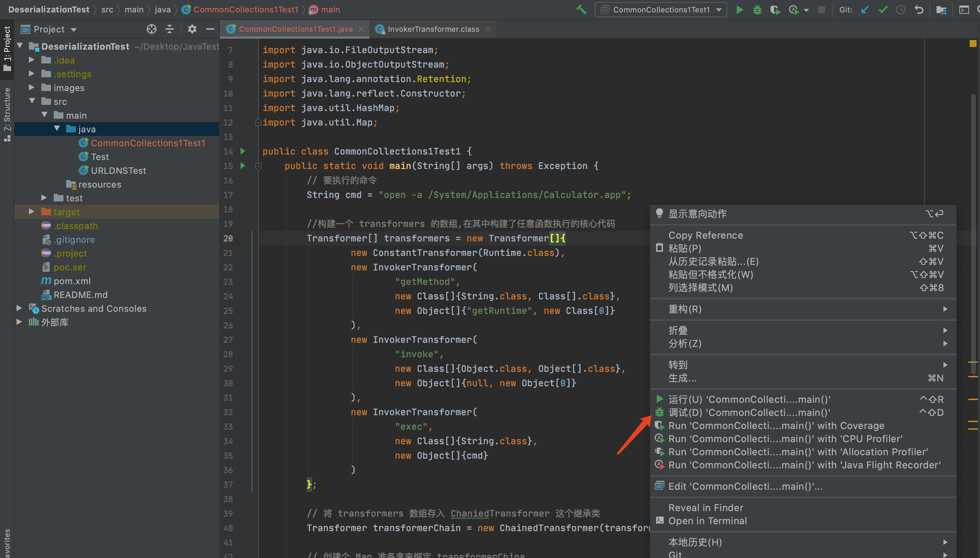Choose Copy Reference from the context menu
Screen dimensions: 980x558
tap(803, 235)
